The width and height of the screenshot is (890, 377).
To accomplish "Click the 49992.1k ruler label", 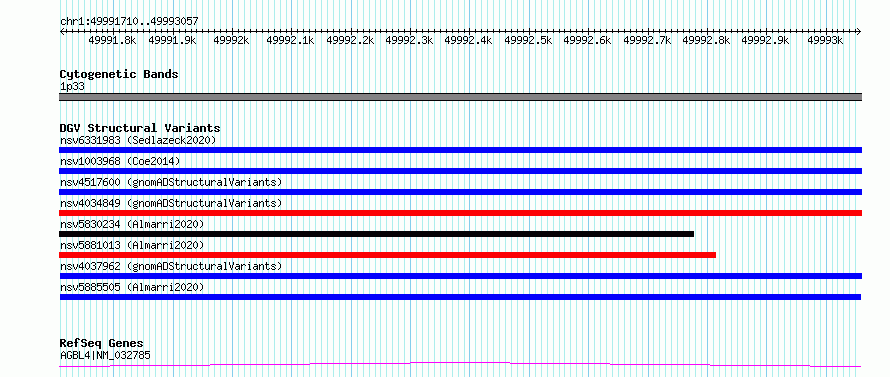I will pyautogui.click(x=291, y=40).
